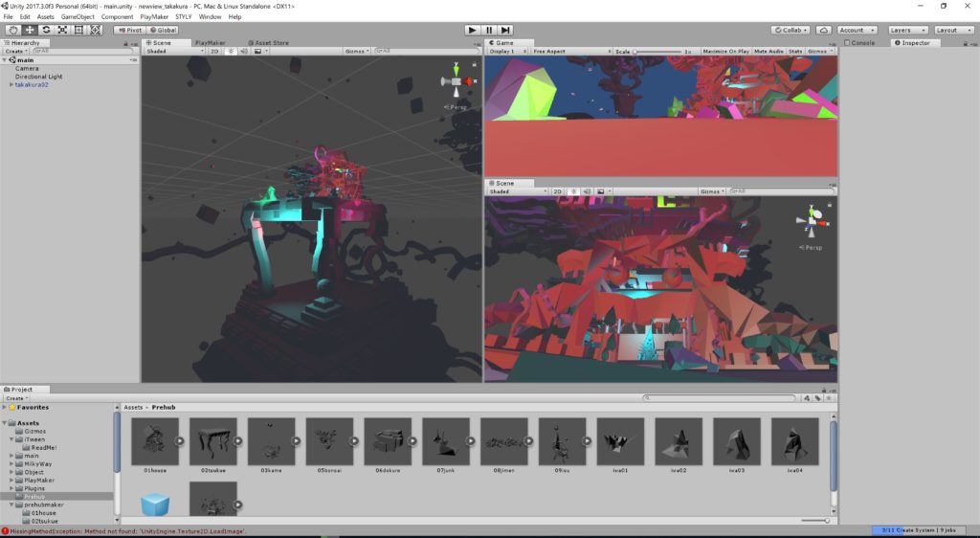Click the right Scene view orientation gizmo
The width and height of the screenshot is (980, 538).
pyautogui.click(x=812, y=220)
